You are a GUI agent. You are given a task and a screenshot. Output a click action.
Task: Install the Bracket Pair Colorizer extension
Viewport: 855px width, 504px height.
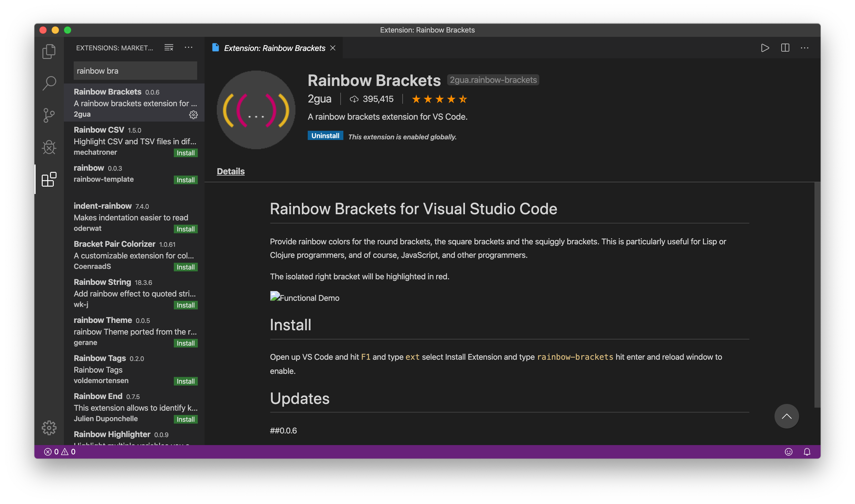click(185, 267)
